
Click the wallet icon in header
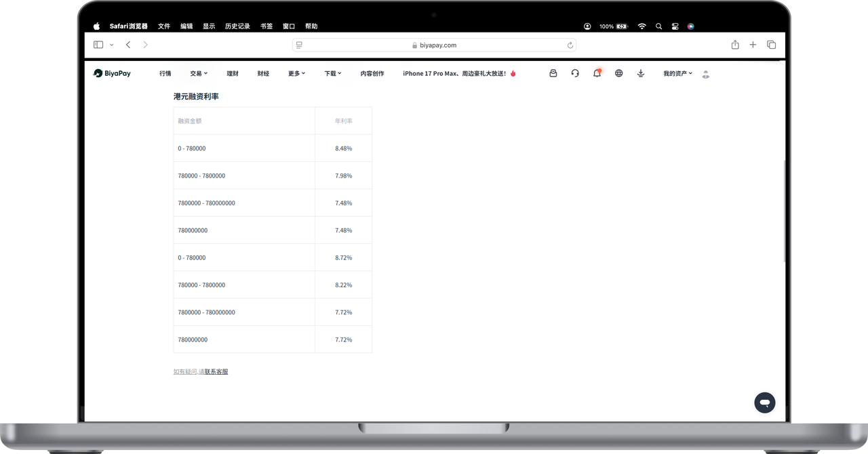553,73
